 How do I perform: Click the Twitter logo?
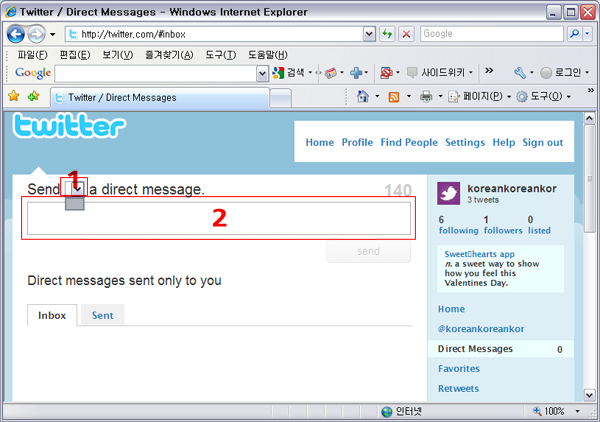[x=69, y=125]
